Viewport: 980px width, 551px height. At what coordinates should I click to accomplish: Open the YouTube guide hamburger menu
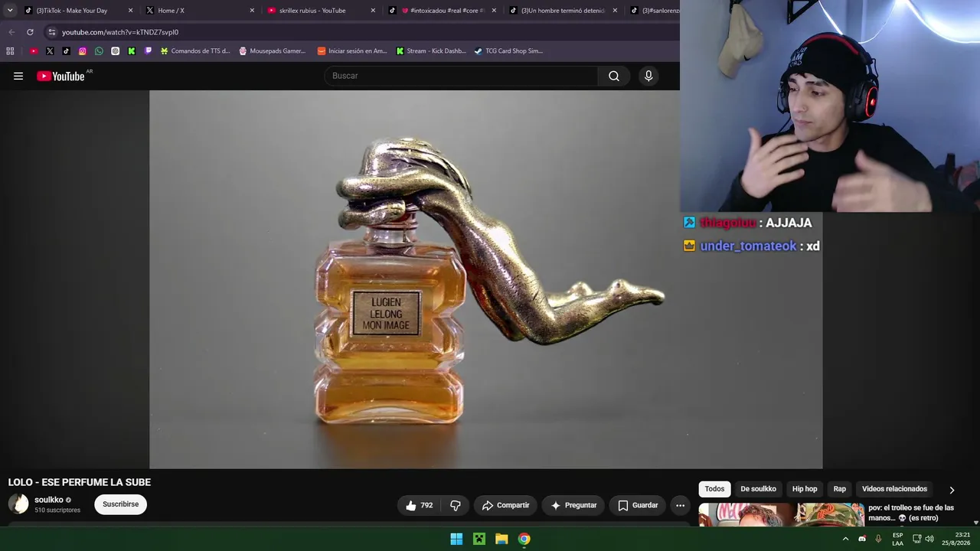pyautogui.click(x=18, y=76)
